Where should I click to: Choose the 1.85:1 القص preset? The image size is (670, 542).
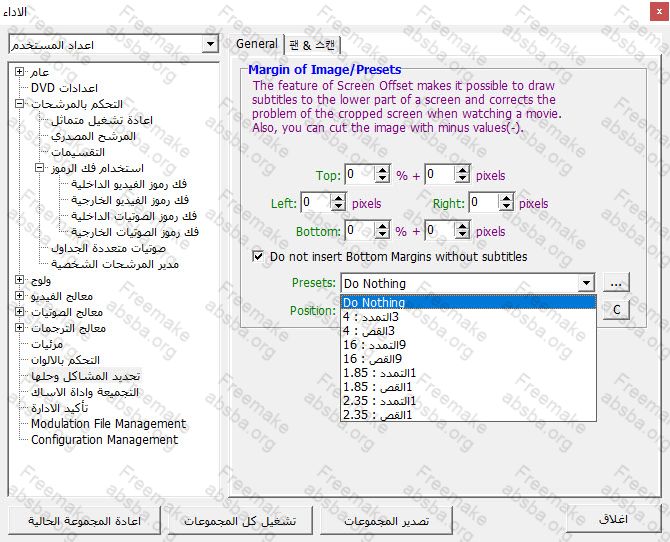coord(468,387)
